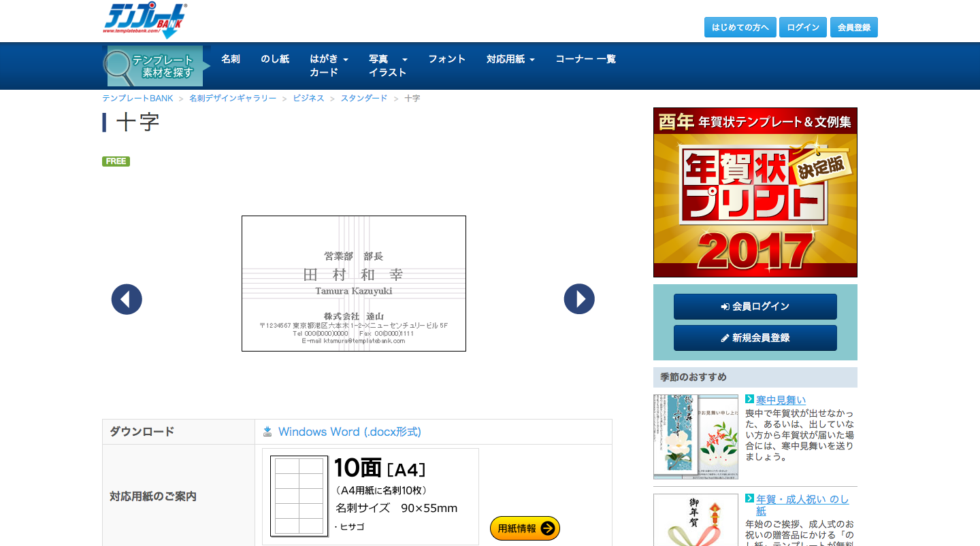Viewport: 980px width, 546px height.
Task: Open the 名刺 menu item
Action: pyautogui.click(x=231, y=59)
